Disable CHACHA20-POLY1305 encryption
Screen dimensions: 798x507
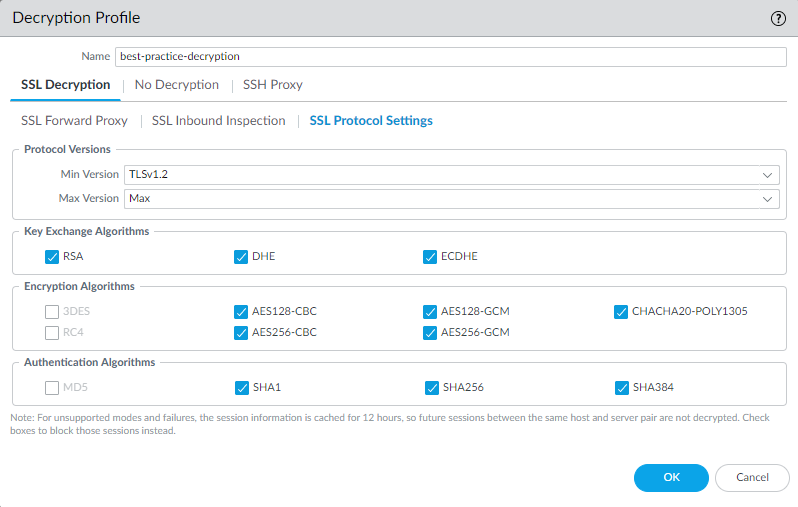coord(621,311)
